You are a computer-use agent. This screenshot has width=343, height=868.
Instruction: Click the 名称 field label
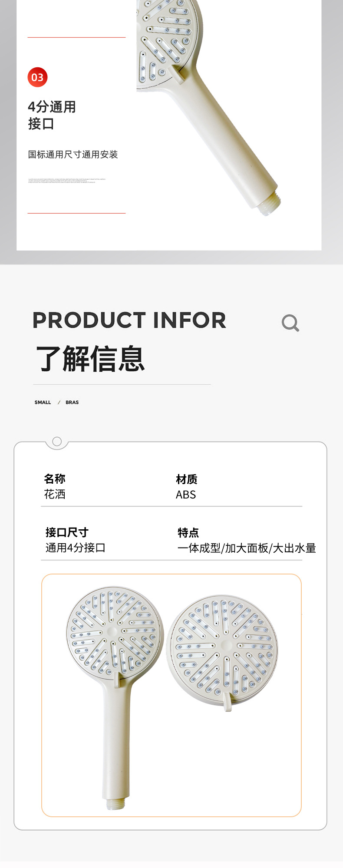pyautogui.click(x=55, y=479)
